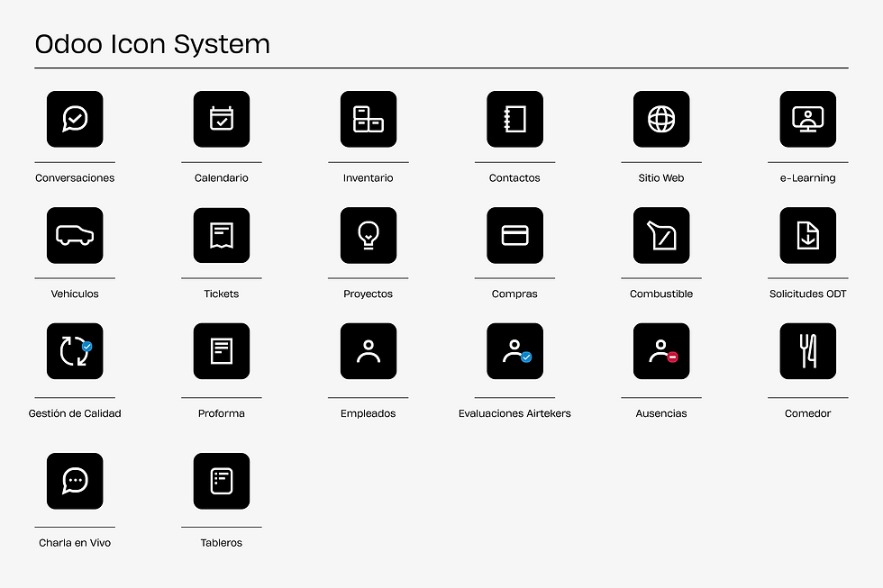Open the Sitio Web globe icon
This screenshot has height=588, width=883.
(661, 119)
